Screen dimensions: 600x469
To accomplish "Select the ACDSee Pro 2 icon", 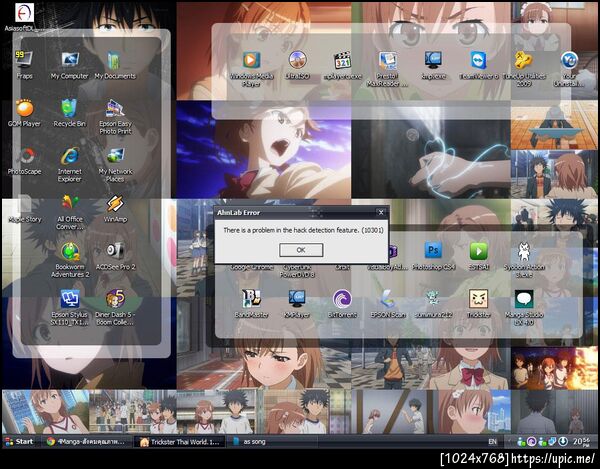I will [115, 256].
